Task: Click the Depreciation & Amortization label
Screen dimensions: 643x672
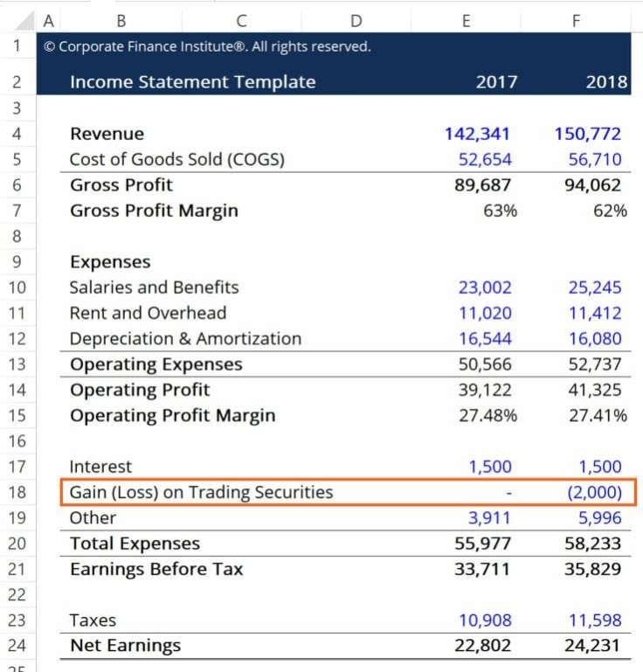Action: [x=185, y=339]
